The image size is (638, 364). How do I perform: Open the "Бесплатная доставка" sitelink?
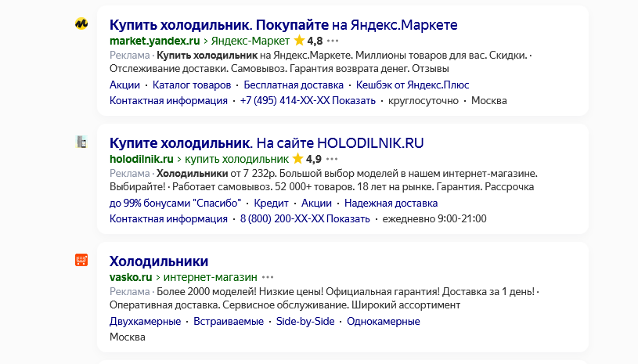tap(294, 85)
